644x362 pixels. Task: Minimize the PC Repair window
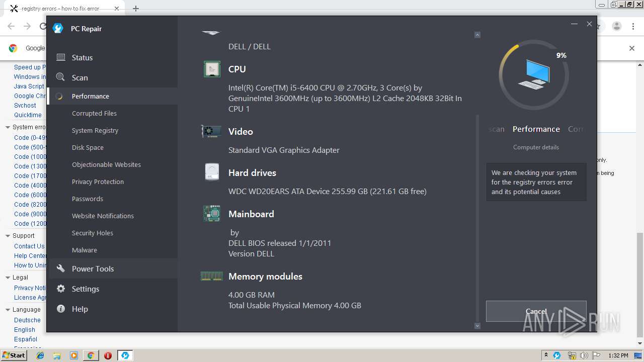tap(575, 24)
